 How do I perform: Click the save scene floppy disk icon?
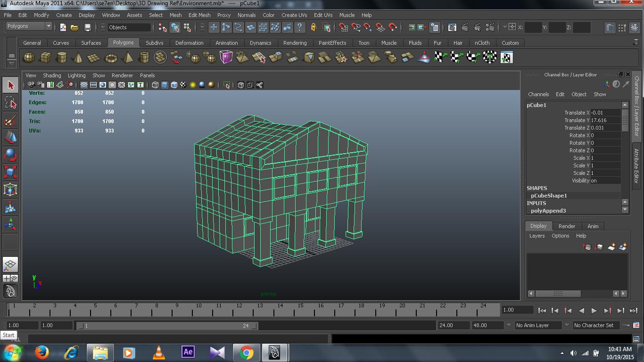(87, 27)
